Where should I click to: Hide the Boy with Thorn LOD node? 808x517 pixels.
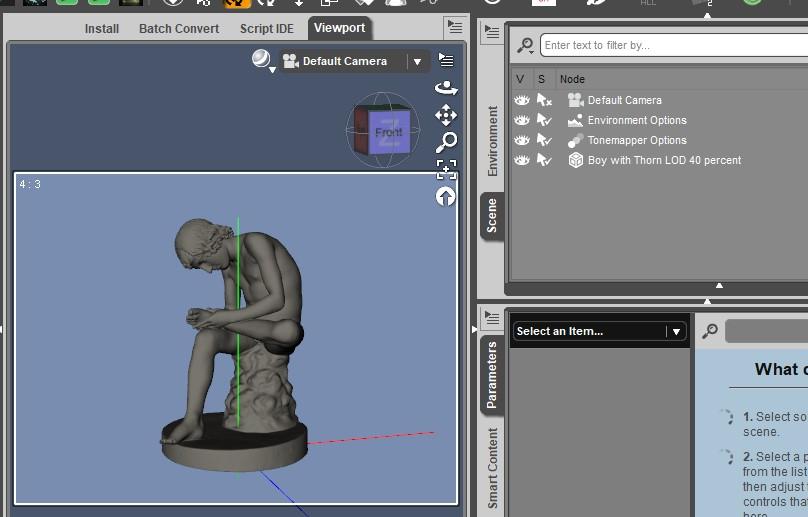pyautogui.click(x=521, y=160)
